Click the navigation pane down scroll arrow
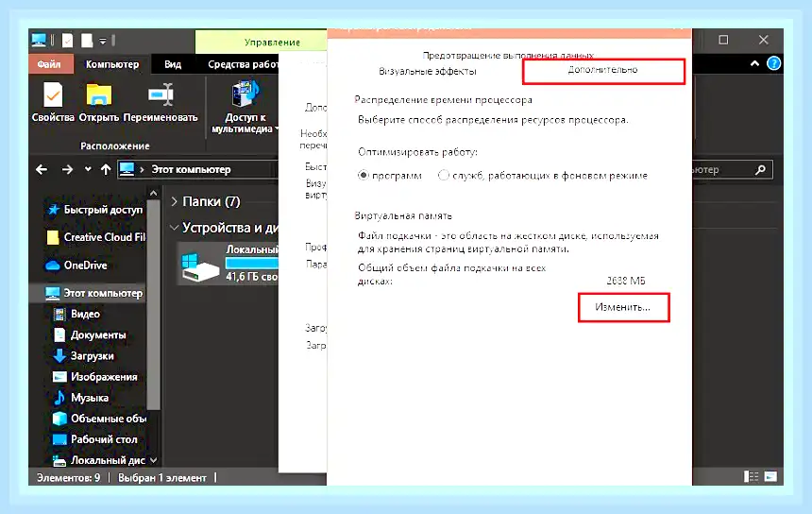812x514 pixels. [x=153, y=459]
